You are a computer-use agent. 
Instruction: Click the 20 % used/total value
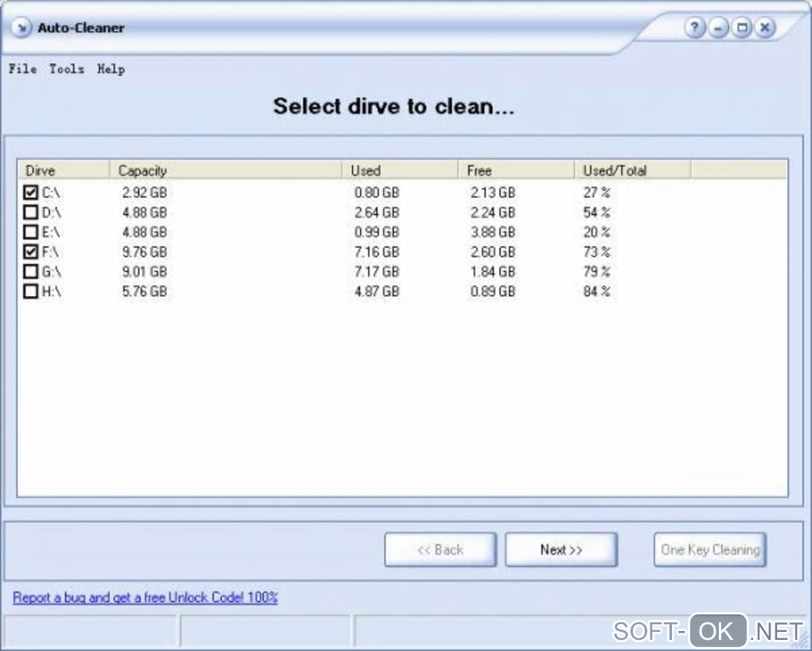[596, 232]
